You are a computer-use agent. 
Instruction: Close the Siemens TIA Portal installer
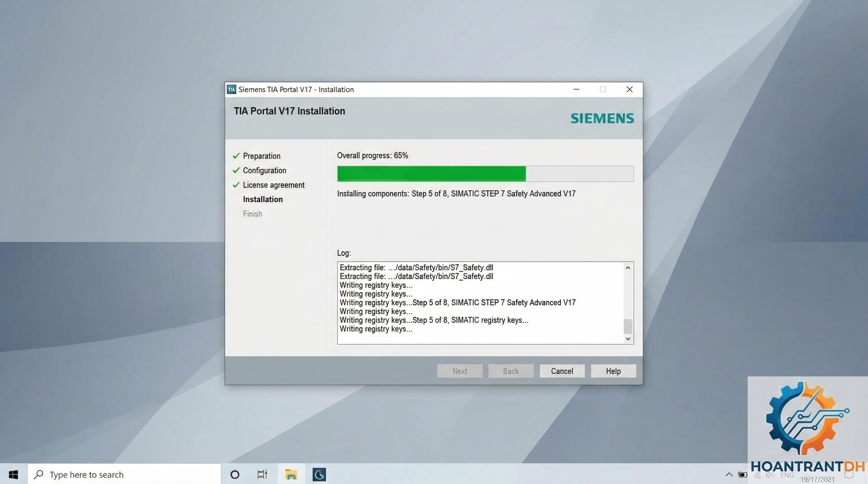click(x=630, y=89)
